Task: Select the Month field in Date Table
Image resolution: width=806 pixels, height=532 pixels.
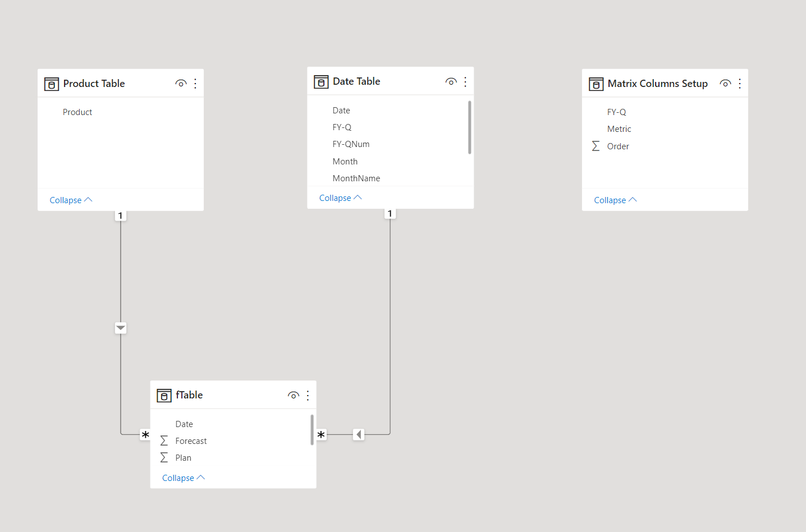Action: coord(345,162)
